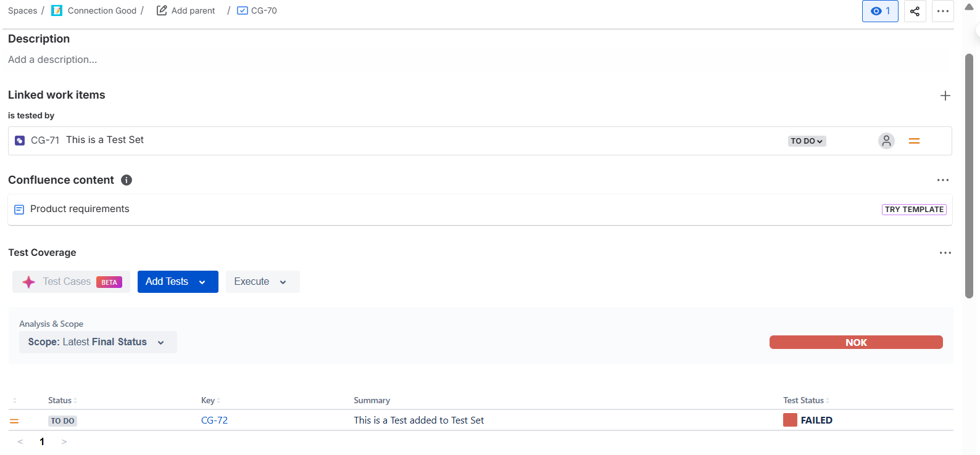Open Confluence content more options menu
The image size is (980, 455).
click(942, 180)
